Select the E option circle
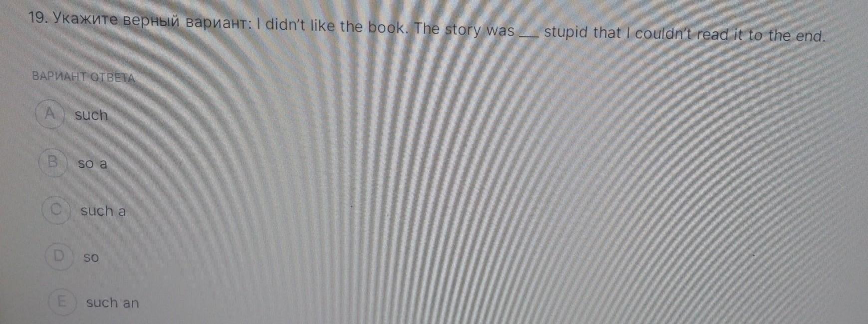Viewport: 868px width, 324px height. [x=62, y=302]
